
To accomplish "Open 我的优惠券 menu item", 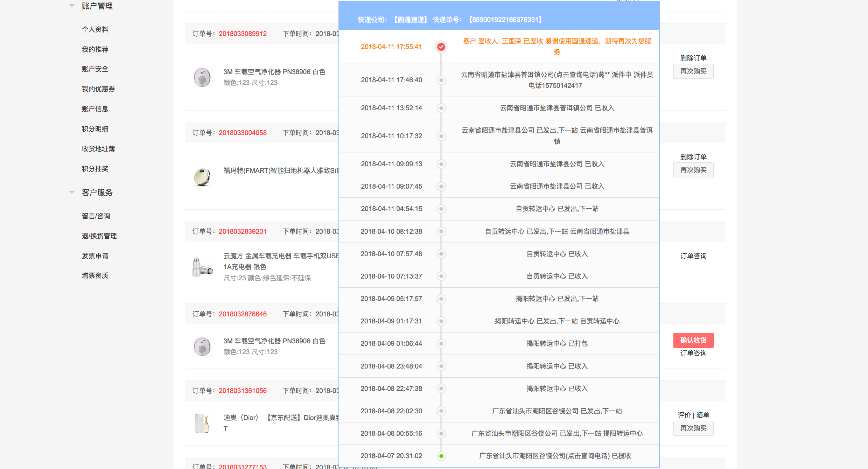I will coord(98,89).
